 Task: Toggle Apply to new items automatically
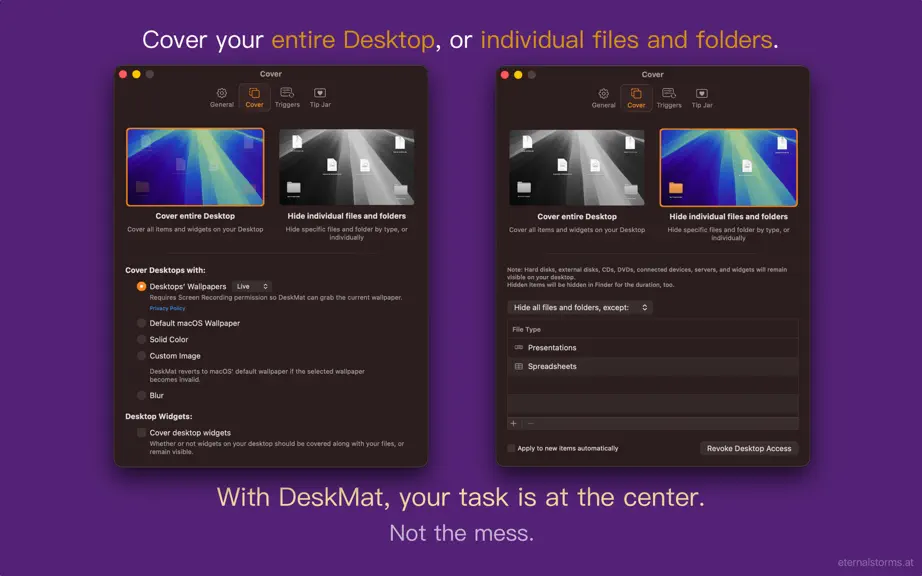coord(511,448)
